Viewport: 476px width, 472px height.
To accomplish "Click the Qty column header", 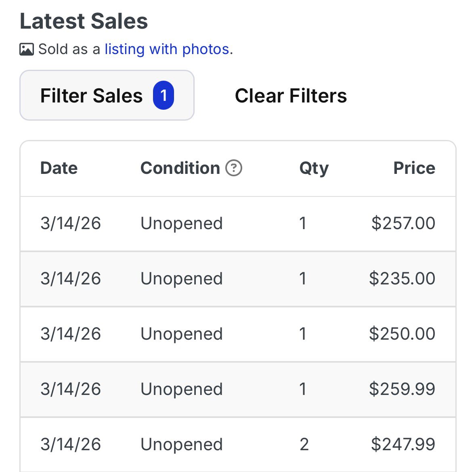I will click(x=314, y=168).
